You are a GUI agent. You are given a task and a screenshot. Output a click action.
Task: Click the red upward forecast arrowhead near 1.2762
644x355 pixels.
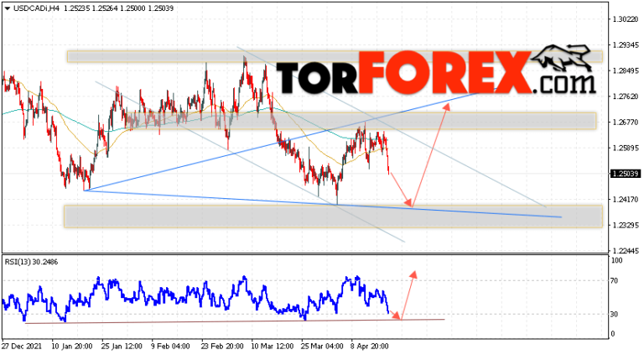(446, 107)
